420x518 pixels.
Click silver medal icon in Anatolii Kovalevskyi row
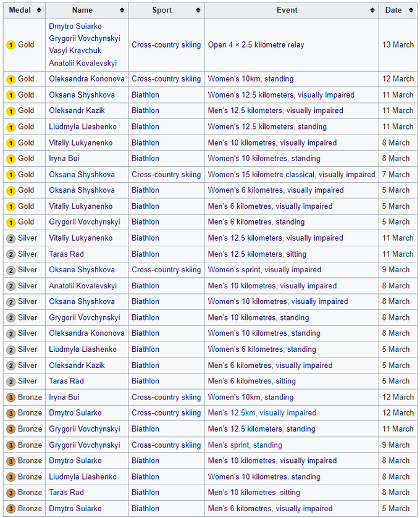click(10, 286)
